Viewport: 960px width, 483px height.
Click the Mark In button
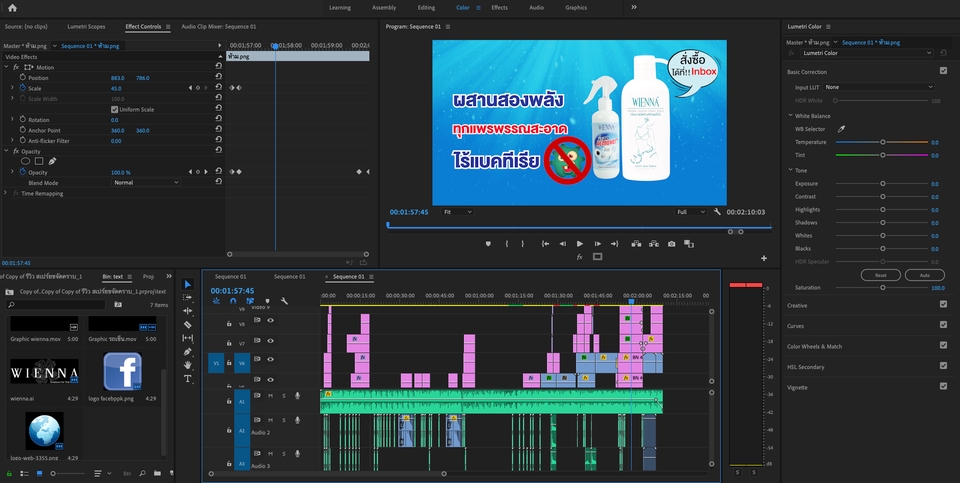[507, 244]
